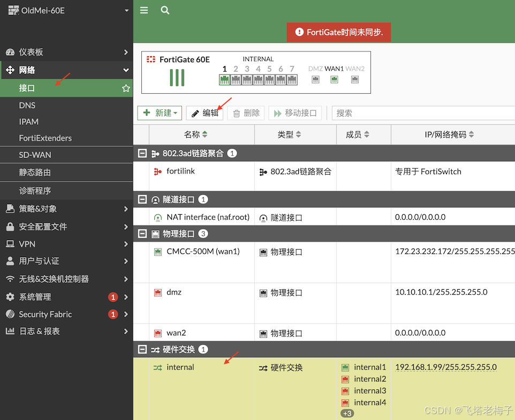This screenshot has width=515, height=420.
Task: Open the search magnifier in top bar
Action: tap(165, 10)
